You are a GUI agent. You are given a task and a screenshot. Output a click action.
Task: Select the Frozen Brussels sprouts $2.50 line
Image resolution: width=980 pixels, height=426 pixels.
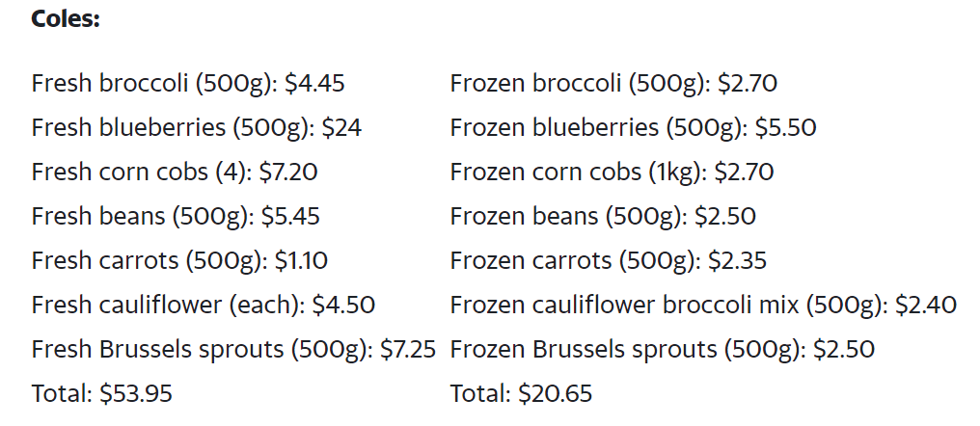pos(663,349)
